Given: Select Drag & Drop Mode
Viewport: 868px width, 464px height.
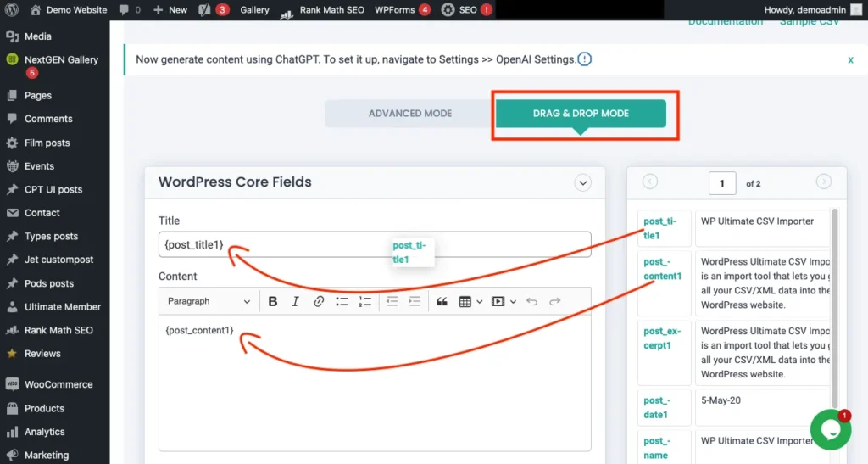Looking at the screenshot, I should pyautogui.click(x=581, y=114).
